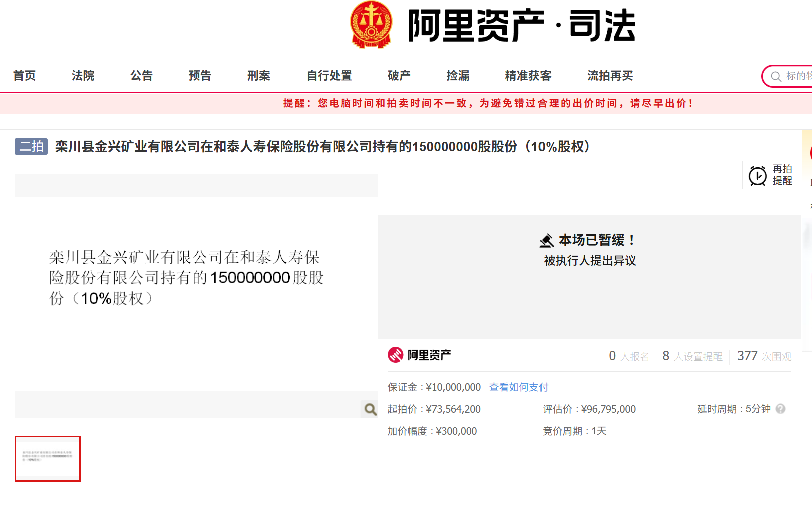Navigate to 自行处置 in the nav bar
The image size is (812, 505).
point(329,76)
